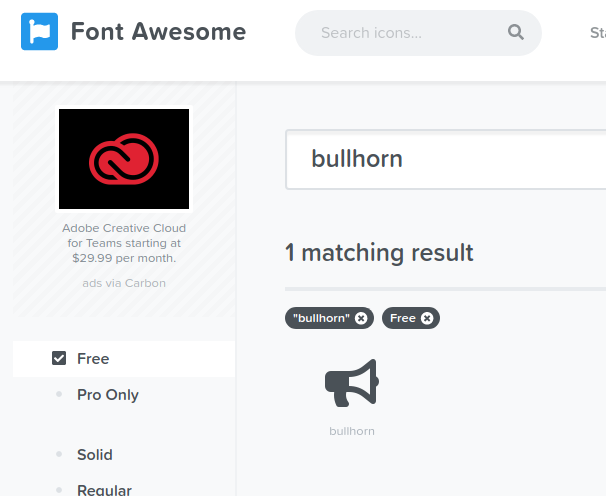Click the magnifier icon in header search

516,33
